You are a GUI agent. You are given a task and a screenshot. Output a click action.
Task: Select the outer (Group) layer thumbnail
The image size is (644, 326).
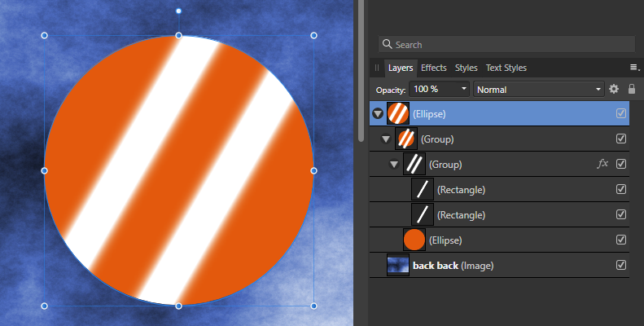click(406, 139)
